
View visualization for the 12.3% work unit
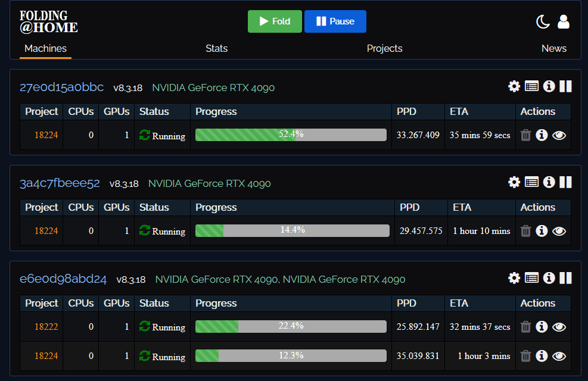559,356
